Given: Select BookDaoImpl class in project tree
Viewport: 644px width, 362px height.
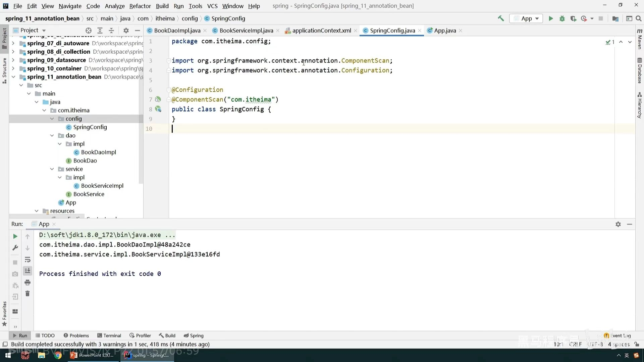Looking at the screenshot, I should 98,152.
